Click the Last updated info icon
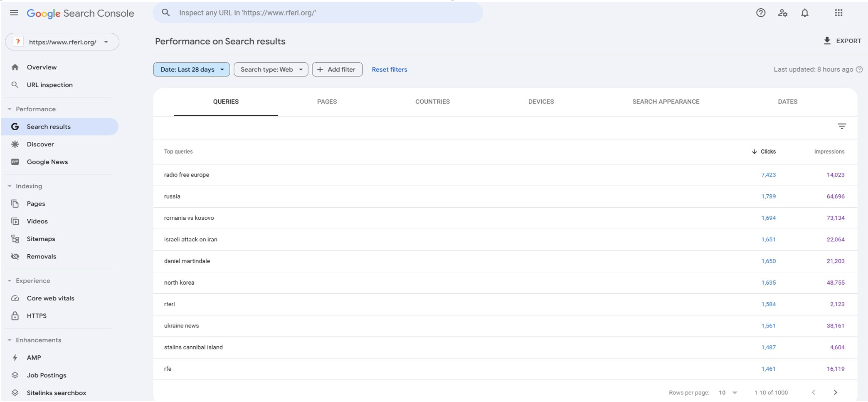Screen dimensions: 868x402 tap(859, 69)
